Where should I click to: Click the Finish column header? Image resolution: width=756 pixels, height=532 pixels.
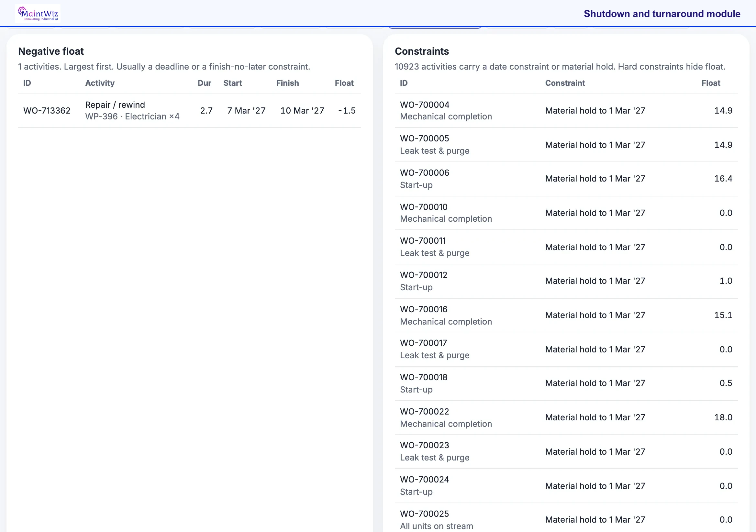pyautogui.click(x=287, y=83)
